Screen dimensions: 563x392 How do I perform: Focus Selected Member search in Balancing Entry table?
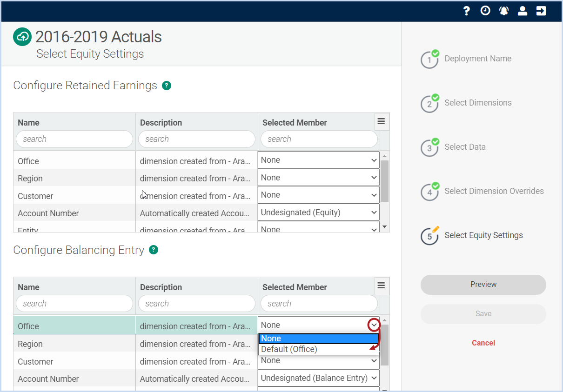[319, 304]
